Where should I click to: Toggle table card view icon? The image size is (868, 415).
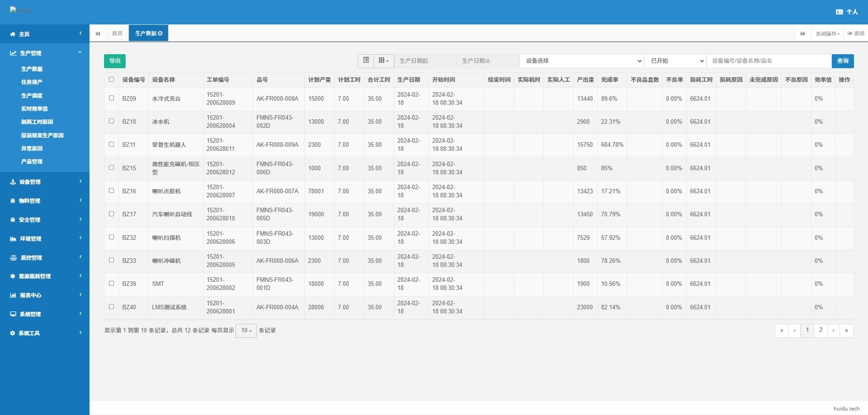pos(366,60)
